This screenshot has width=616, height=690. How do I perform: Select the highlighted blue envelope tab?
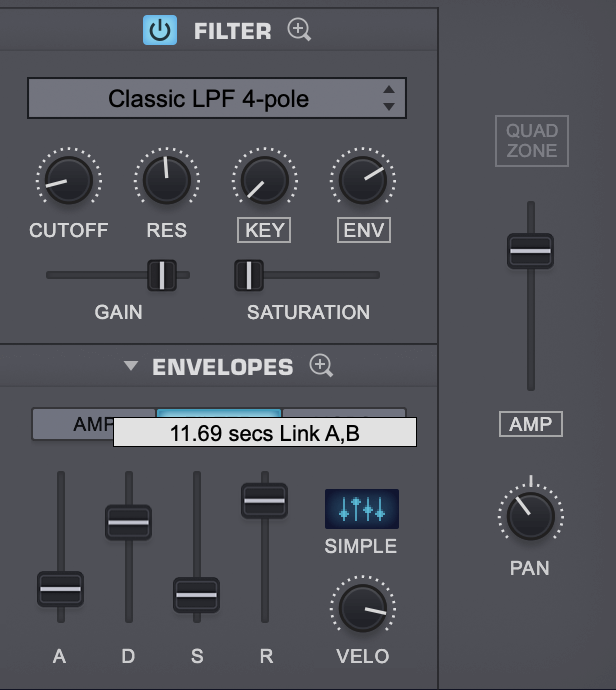tap(219, 413)
